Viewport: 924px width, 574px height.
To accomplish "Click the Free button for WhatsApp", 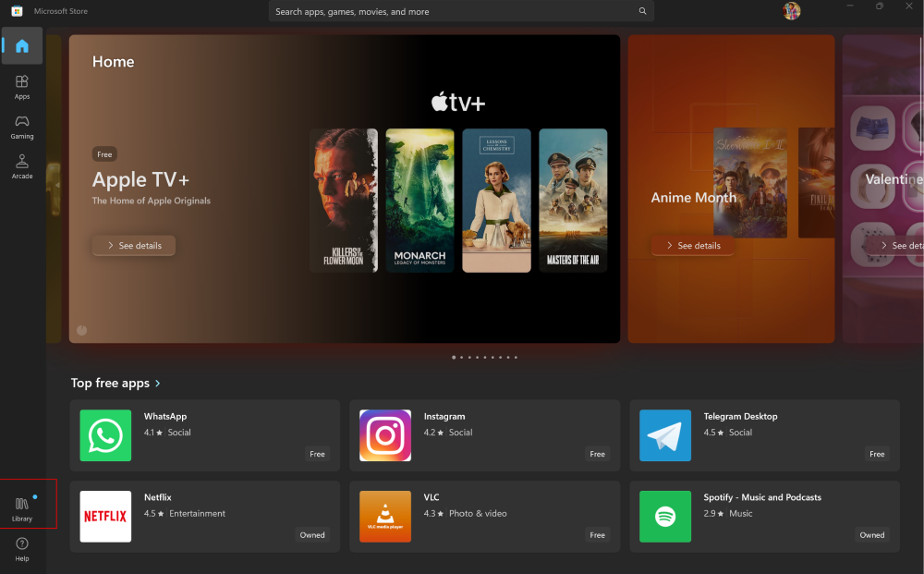I will [x=317, y=454].
